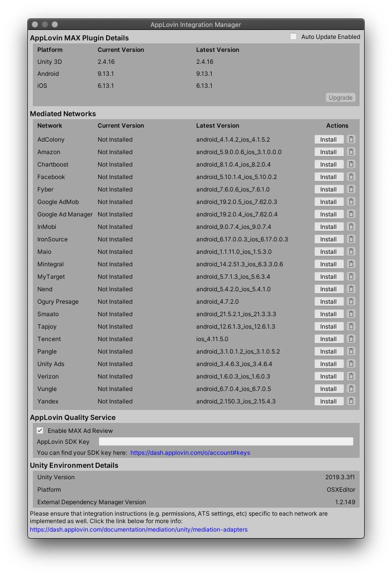Click the Unity 3D platform row label

(49, 62)
